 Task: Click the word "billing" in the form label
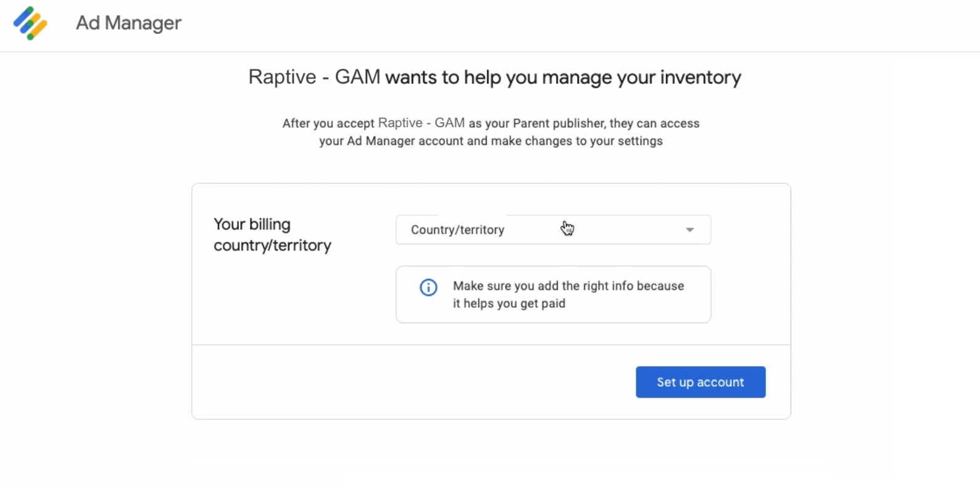pyautogui.click(x=270, y=224)
